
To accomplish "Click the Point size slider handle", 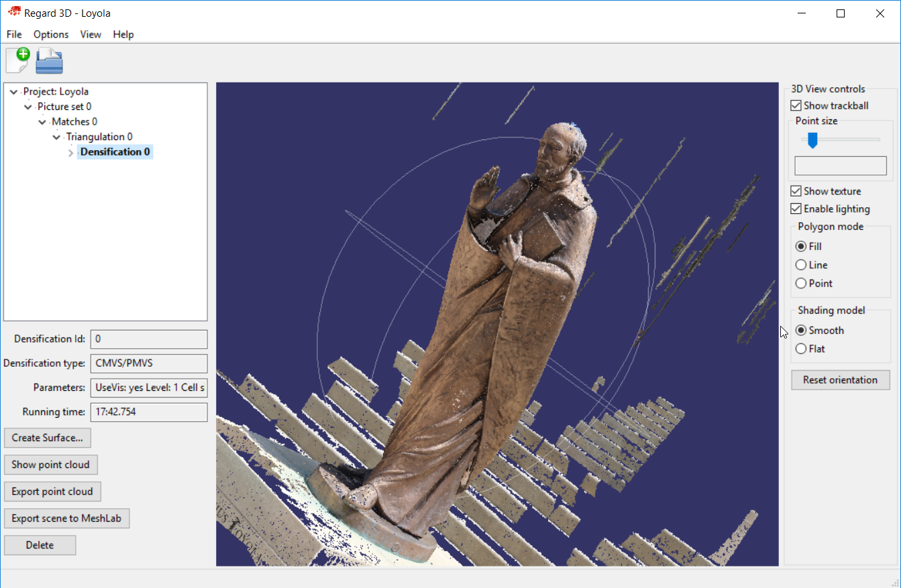I will [812, 140].
